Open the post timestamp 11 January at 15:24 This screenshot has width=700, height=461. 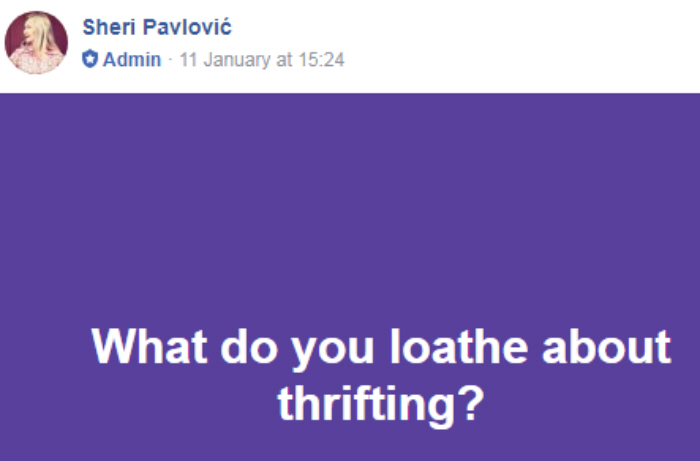261,60
